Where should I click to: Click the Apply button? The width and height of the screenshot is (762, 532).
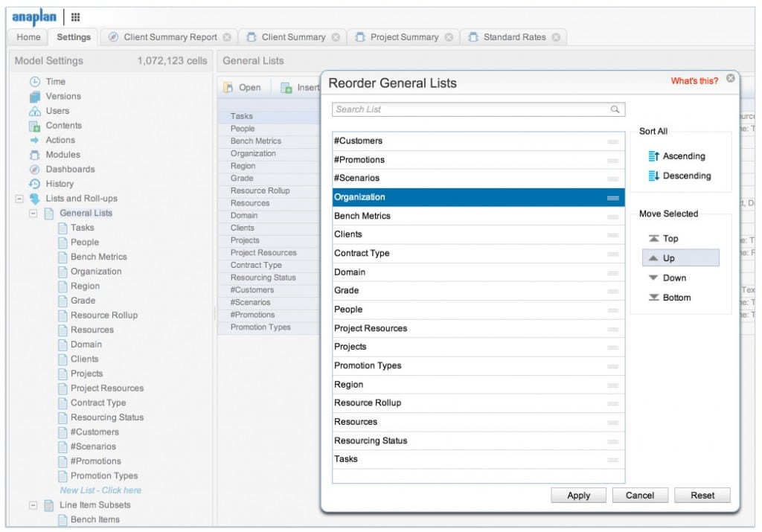[578, 495]
